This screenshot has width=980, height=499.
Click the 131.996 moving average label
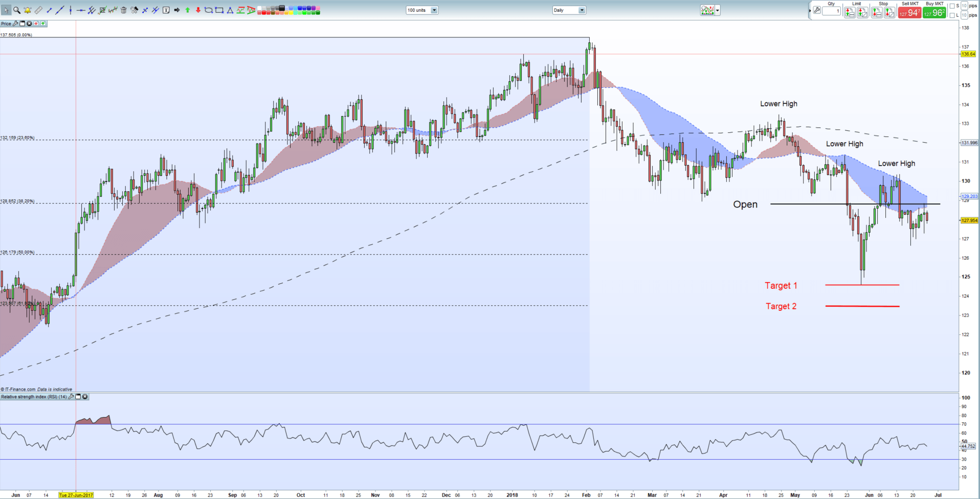969,143
